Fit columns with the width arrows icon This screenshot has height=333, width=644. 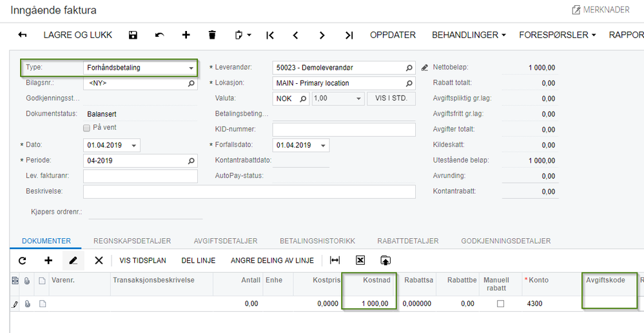click(x=335, y=260)
